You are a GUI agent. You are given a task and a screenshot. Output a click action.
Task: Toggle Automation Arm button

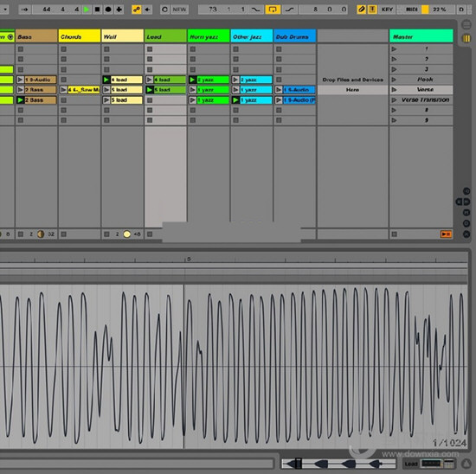coord(137,10)
